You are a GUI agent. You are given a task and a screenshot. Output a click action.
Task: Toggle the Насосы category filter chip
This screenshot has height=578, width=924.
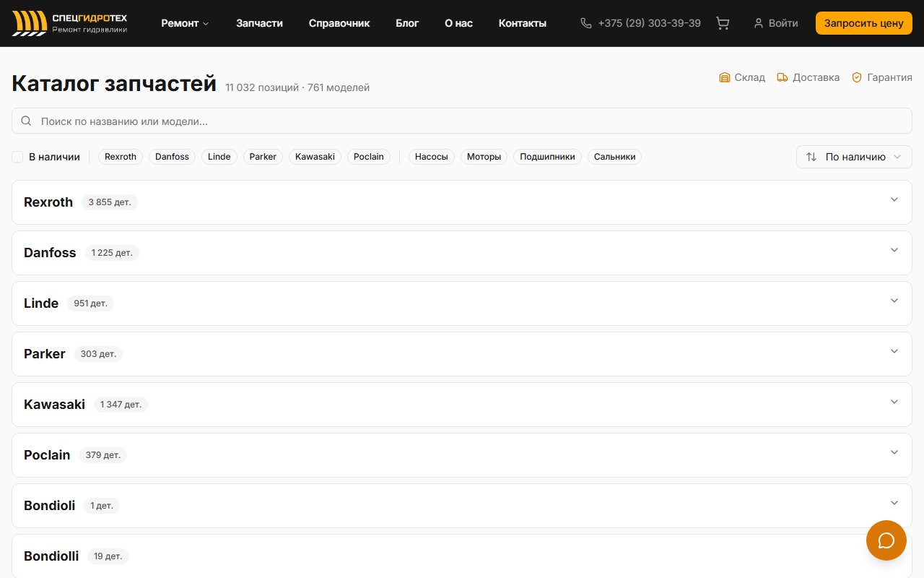click(431, 157)
